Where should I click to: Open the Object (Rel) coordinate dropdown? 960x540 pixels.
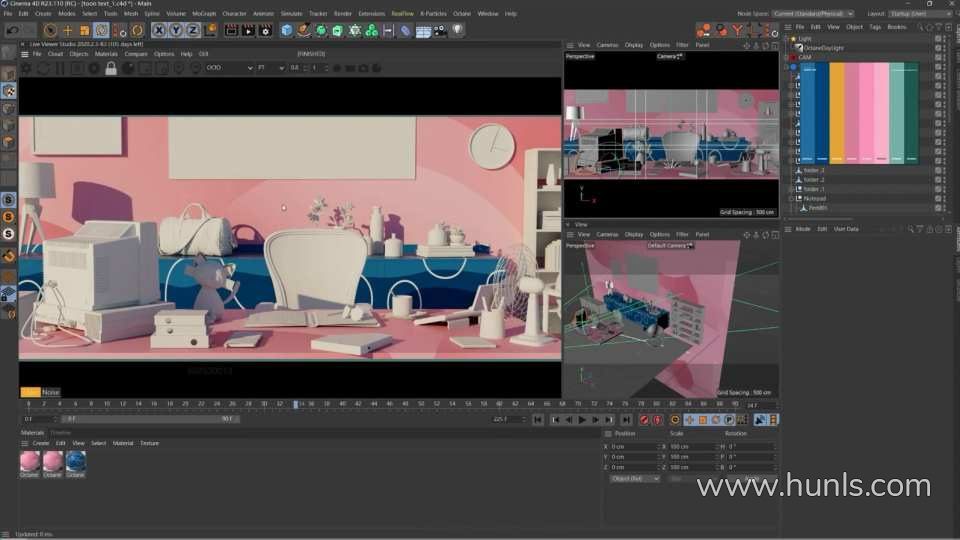(635, 479)
